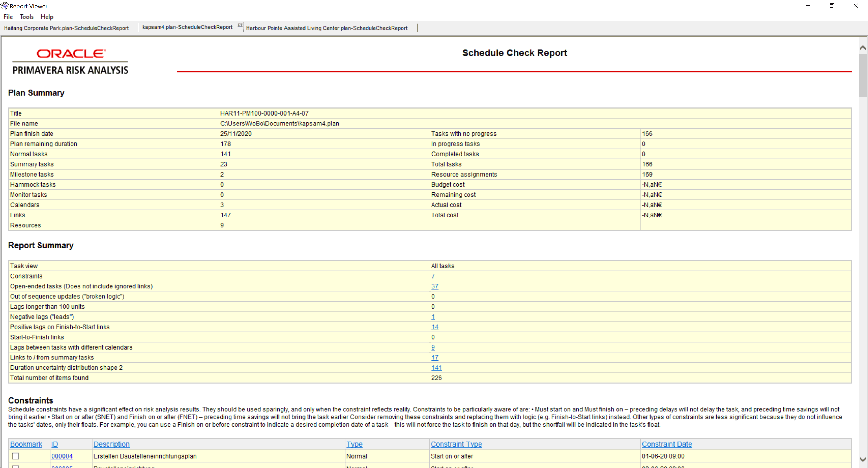Click the Report Viewer title bar icon
The image size is (868, 468).
point(4,6)
